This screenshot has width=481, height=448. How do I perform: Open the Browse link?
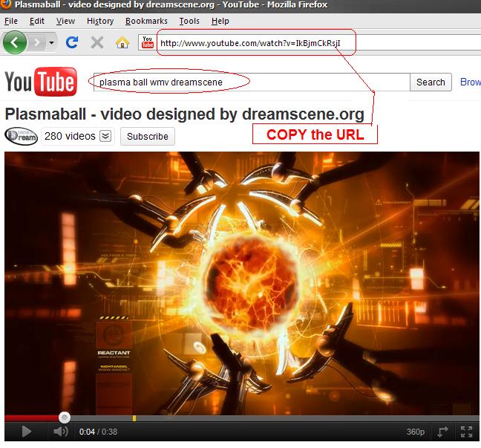471,82
